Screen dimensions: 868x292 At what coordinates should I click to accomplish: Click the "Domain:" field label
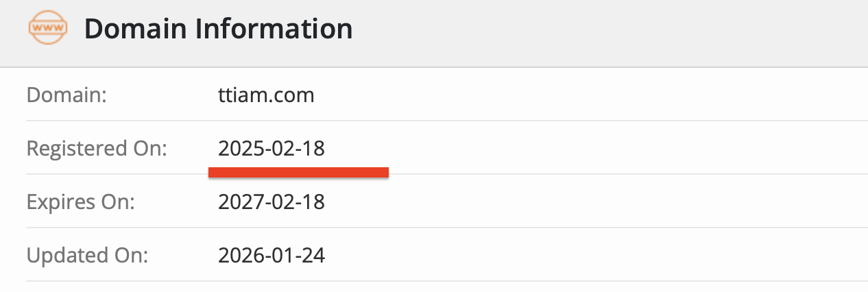[67, 95]
